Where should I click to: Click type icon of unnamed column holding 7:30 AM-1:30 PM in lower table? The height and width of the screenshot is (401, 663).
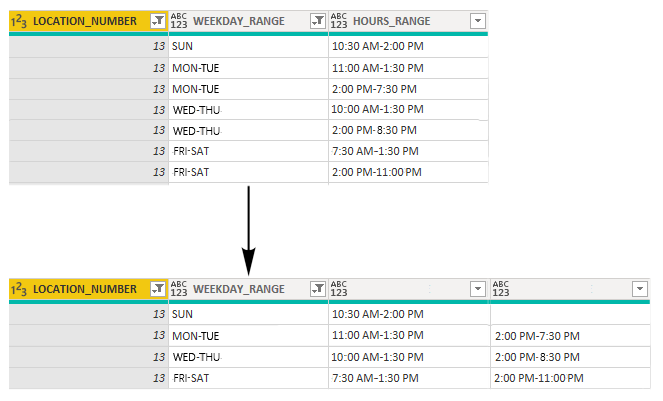339,289
